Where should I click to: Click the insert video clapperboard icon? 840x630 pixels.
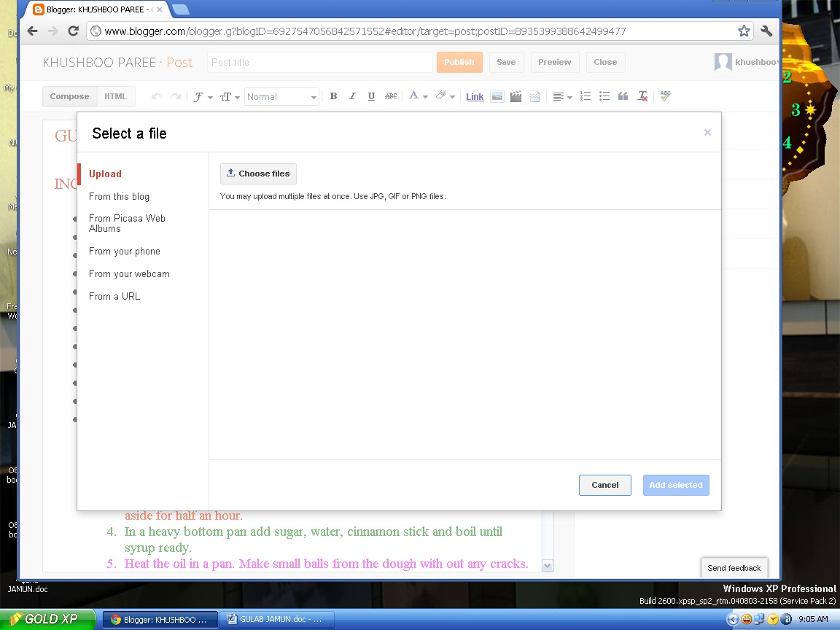tap(516, 96)
